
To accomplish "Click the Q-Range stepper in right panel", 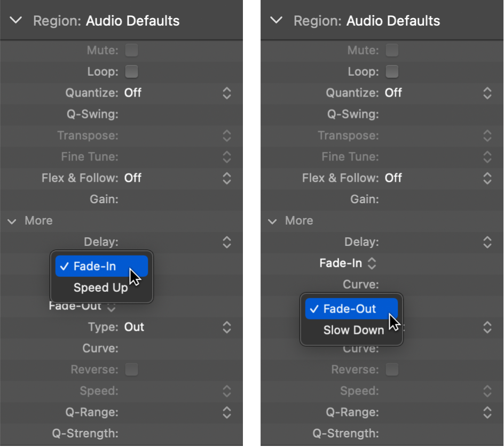I will point(487,412).
